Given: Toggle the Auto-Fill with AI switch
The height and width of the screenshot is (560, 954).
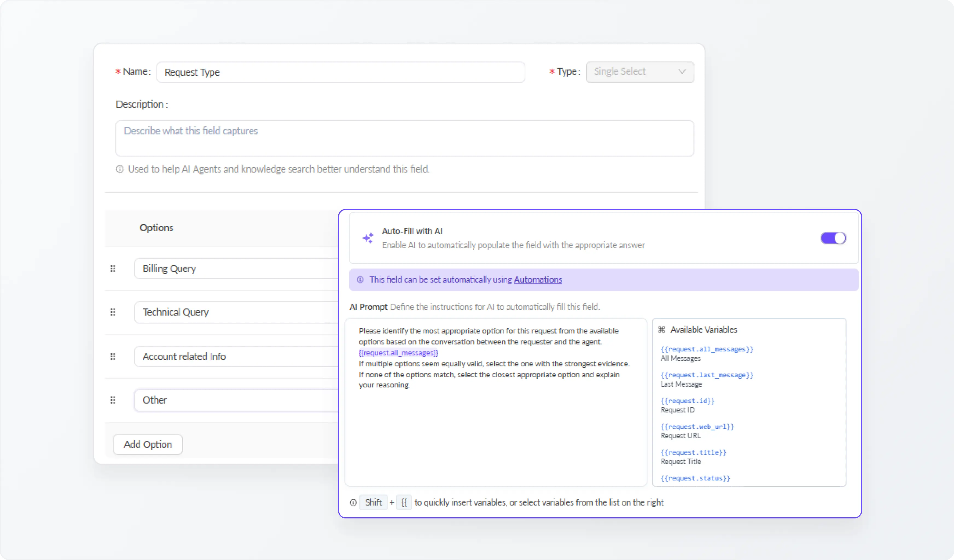Looking at the screenshot, I should (833, 238).
